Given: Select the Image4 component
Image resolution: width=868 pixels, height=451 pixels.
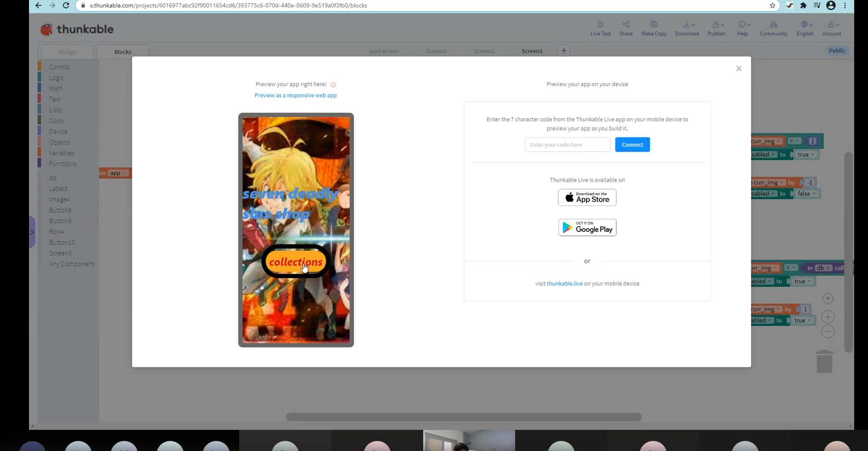Looking at the screenshot, I should coord(59,200).
